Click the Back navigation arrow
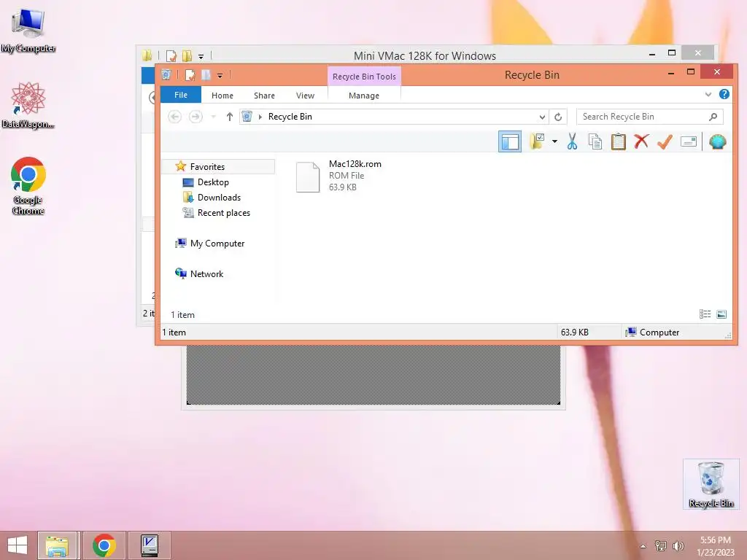Image resolution: width=747 pixels, height=560 pixels. [x=175, y=117]
